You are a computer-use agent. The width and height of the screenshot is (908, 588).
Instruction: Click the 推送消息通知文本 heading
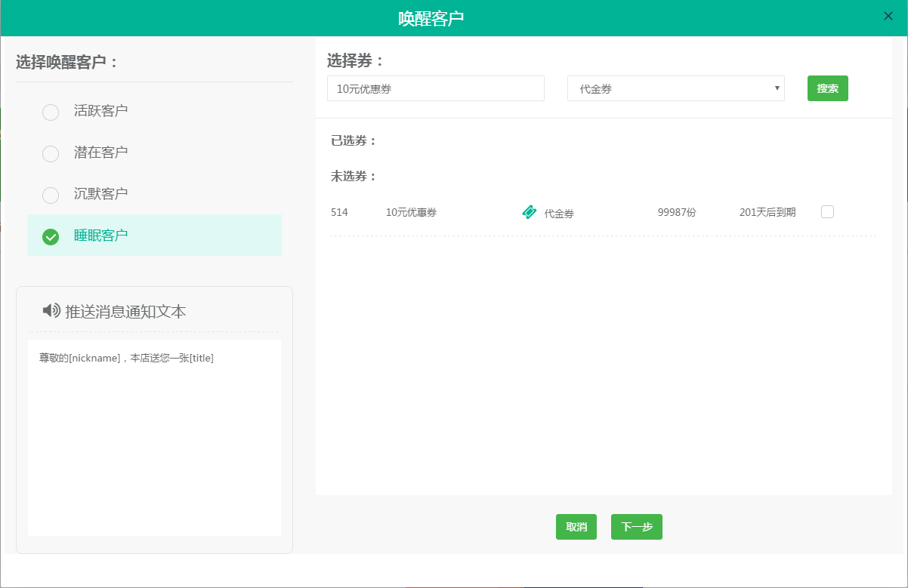tap(125, 312)
